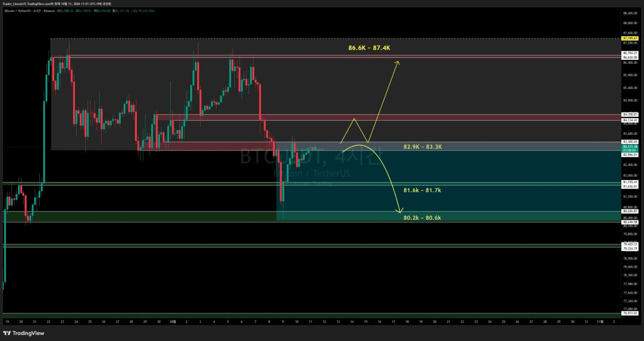Click the 81.6k ~ 81.7k zone text
The image size is (644, 341).
(422, 191)
